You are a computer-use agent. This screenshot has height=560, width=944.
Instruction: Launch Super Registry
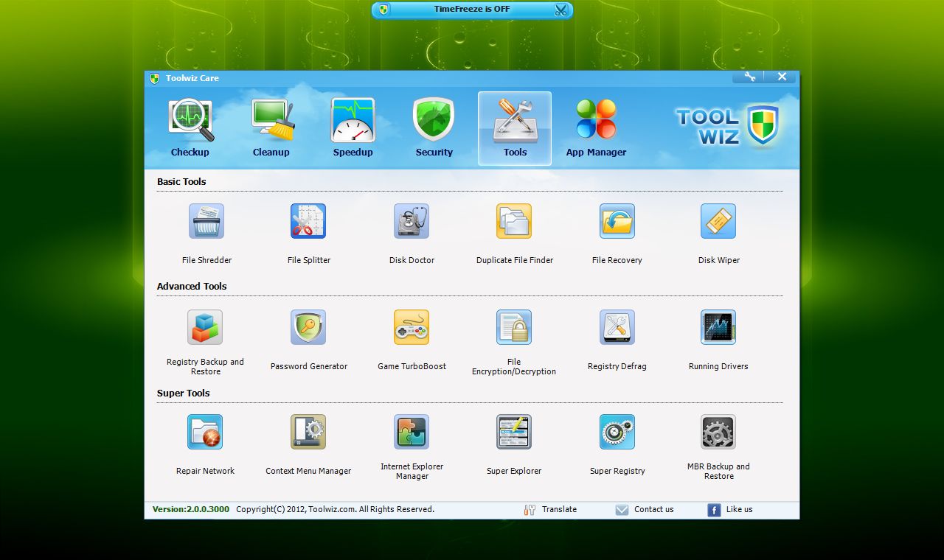[617, 432]
